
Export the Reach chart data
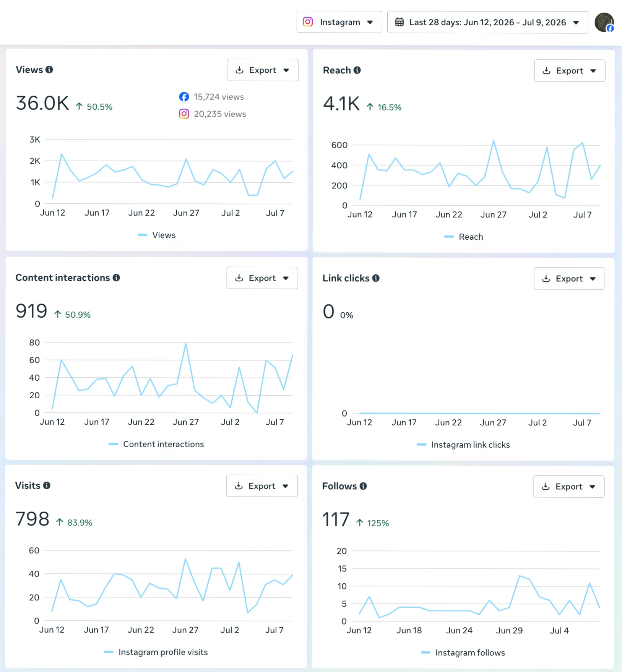tap(570, 71)
